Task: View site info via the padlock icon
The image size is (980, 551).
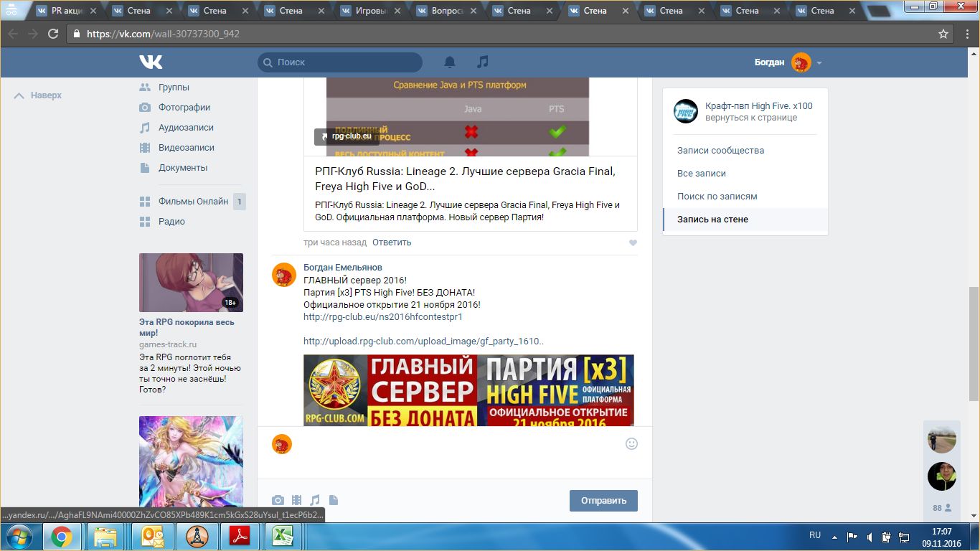Action: (x=77, y=34)
